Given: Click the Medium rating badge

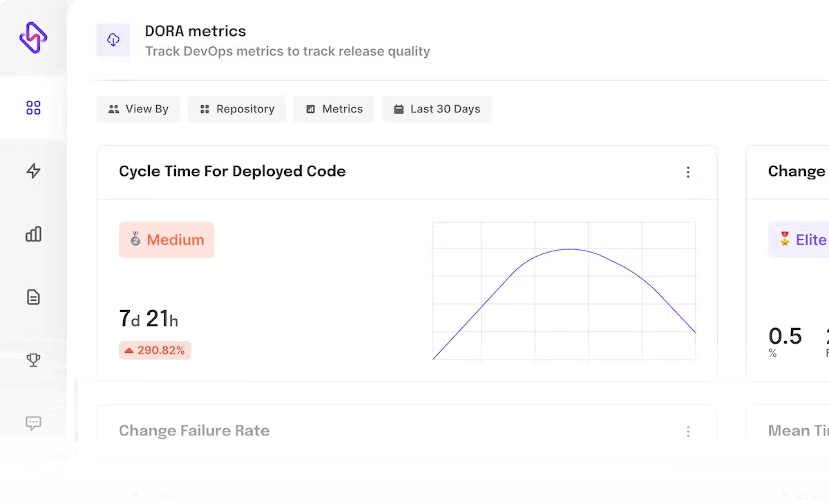Looking at the screenshot, I should coord(166,240).
